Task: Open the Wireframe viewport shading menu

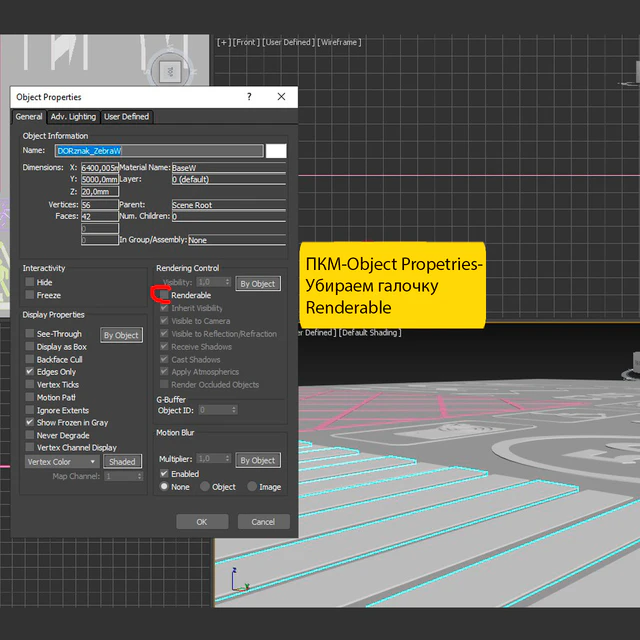Action: pos(339,42)
